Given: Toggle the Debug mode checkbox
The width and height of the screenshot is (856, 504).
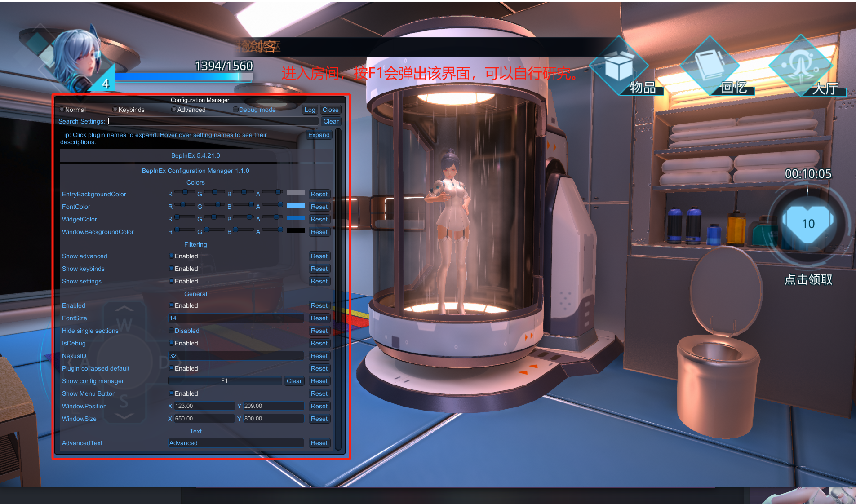Looking at the screenshot, I should pos(235,110).
